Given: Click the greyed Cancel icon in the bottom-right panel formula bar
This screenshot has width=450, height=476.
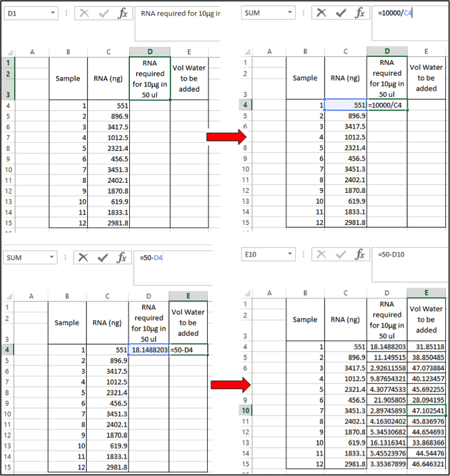Looking at the screenshot, I should pyautogui.click(x=321, y=255).
